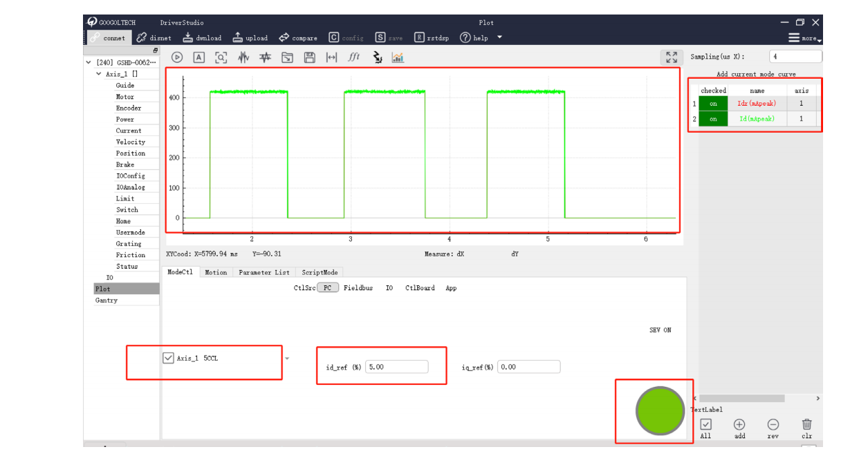Switch to the Motion tab
Screen dimensions: 868x456
tap(216, 272)
